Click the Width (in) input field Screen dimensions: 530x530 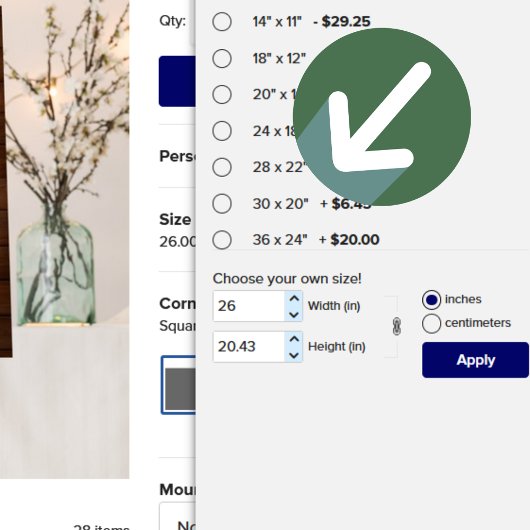(249, 306)
